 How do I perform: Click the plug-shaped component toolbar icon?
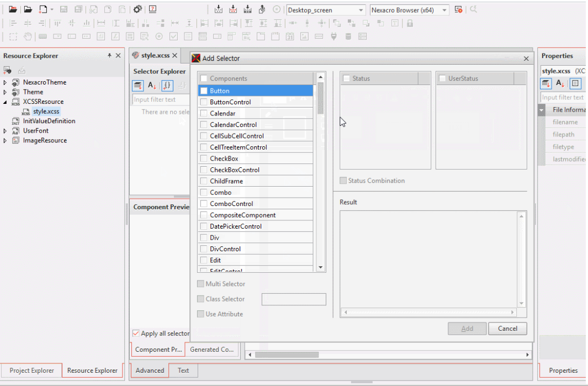(x=333, y=36)
